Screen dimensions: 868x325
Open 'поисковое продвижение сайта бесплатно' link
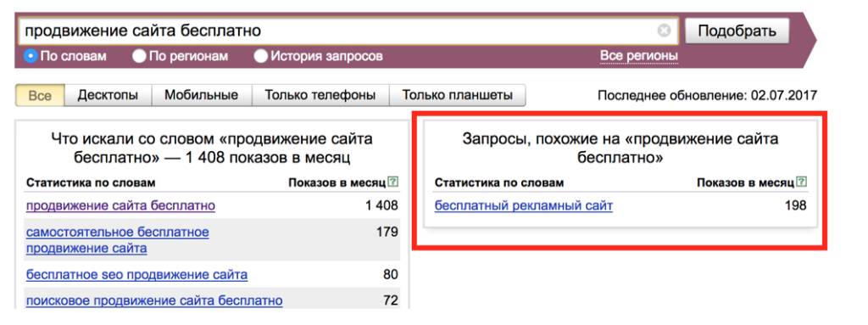(154, 300)
